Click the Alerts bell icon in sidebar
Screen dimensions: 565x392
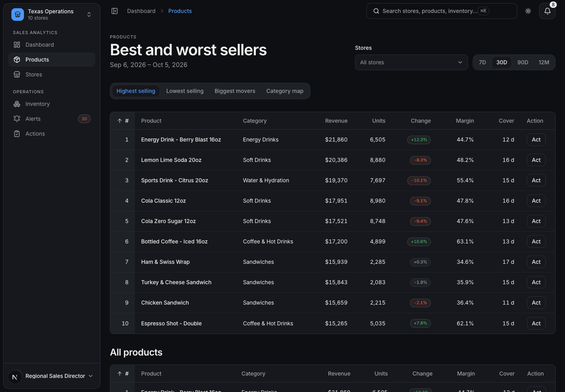click(17, 119)
